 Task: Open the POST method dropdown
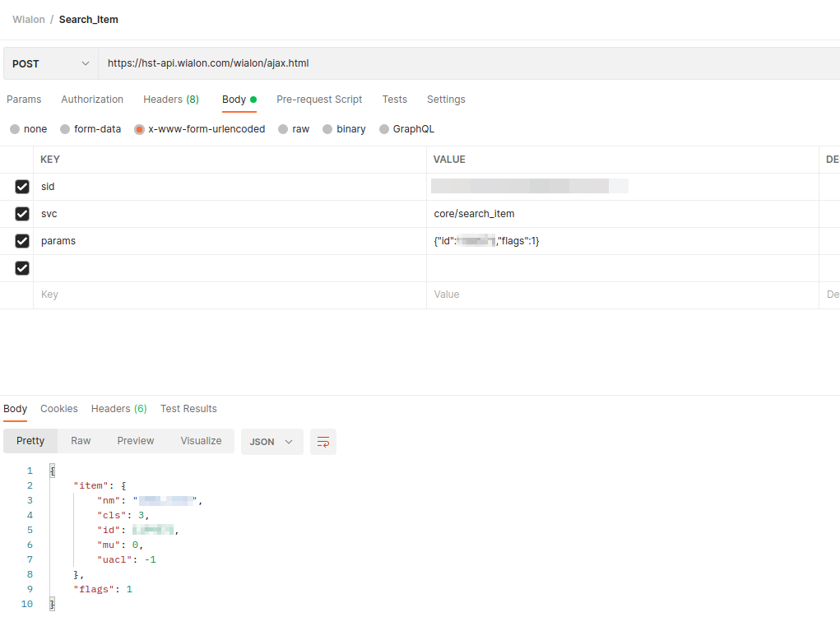50,63
